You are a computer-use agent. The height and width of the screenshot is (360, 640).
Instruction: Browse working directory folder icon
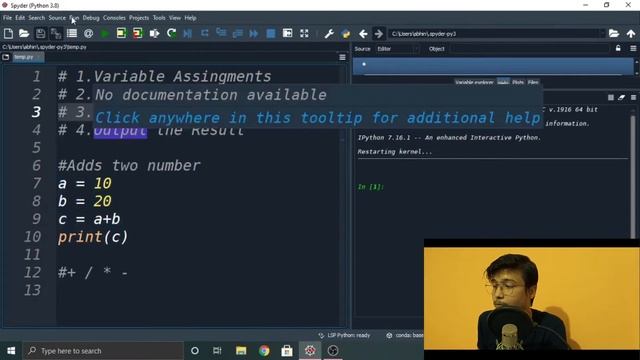[x=614, y=33]
